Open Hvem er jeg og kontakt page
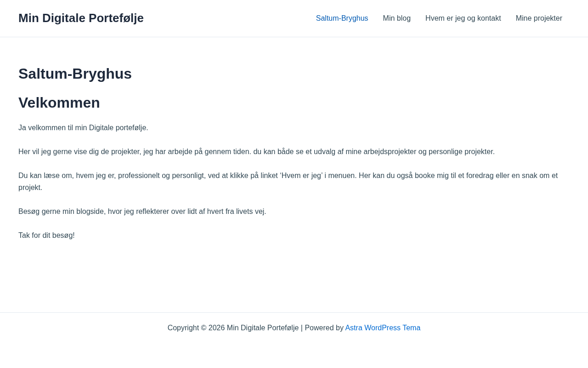Screen dimensions: 588x368 pos(463,18)
